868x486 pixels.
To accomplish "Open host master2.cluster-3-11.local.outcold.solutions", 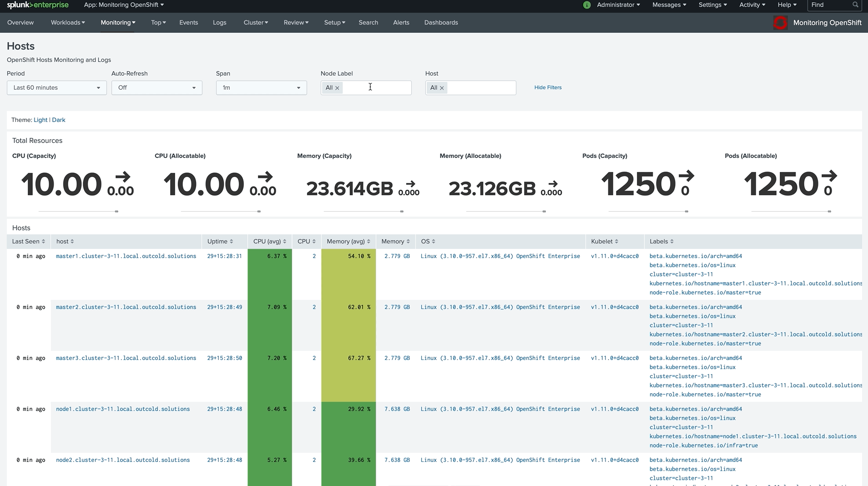I will (x=126, y=307).
